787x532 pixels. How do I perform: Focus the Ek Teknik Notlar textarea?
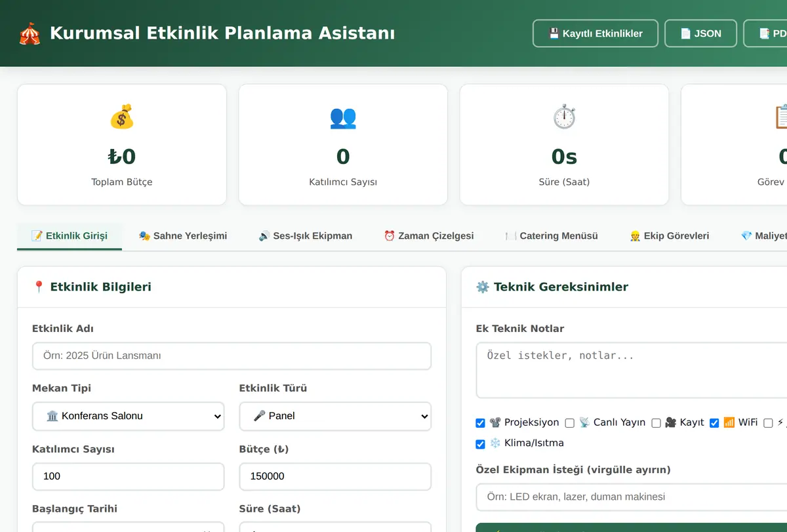[632, 370]
